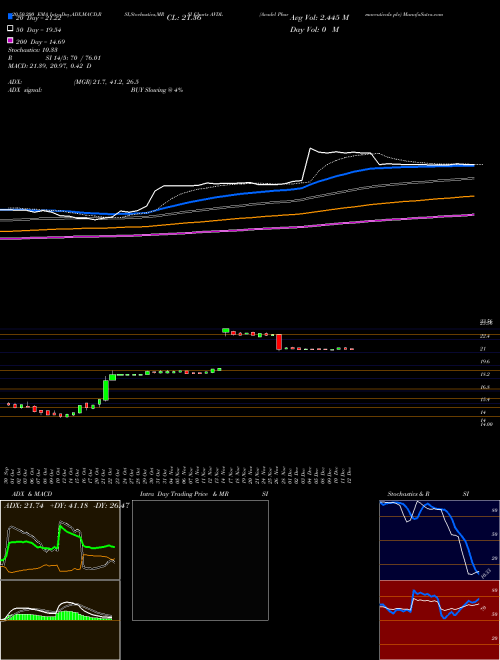Click the magenta 200 Day legend swatch
500x660 pixels.
[x=10, y=41]
